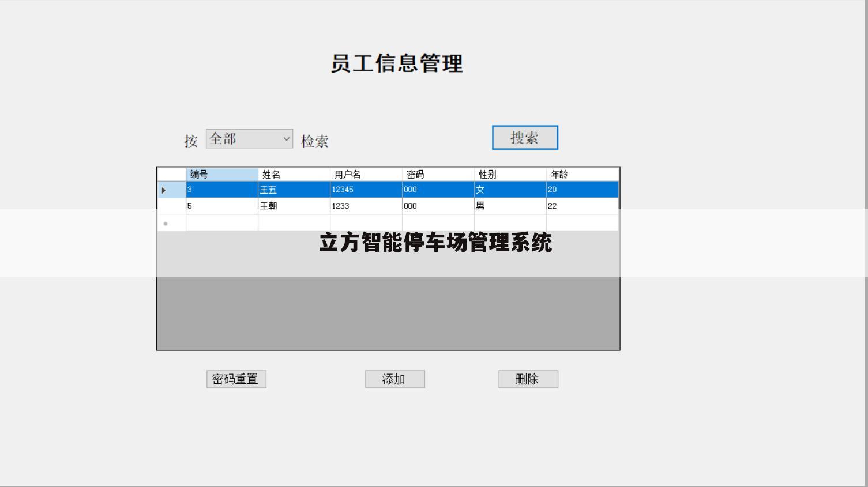Screen dimensions: 868x487
Task: Select the row header arrow of row 3
Action: tap(172, 190)
